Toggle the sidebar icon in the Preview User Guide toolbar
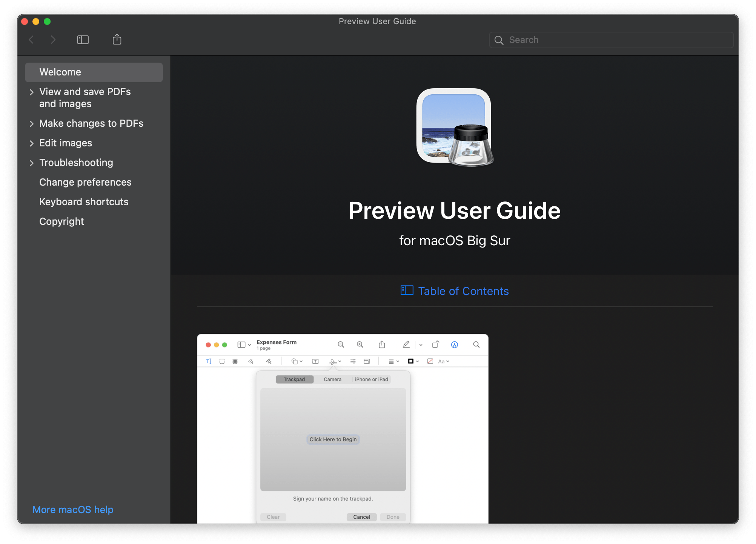The image size is (756, 544). pyautogui.click(x=83, y=39)
